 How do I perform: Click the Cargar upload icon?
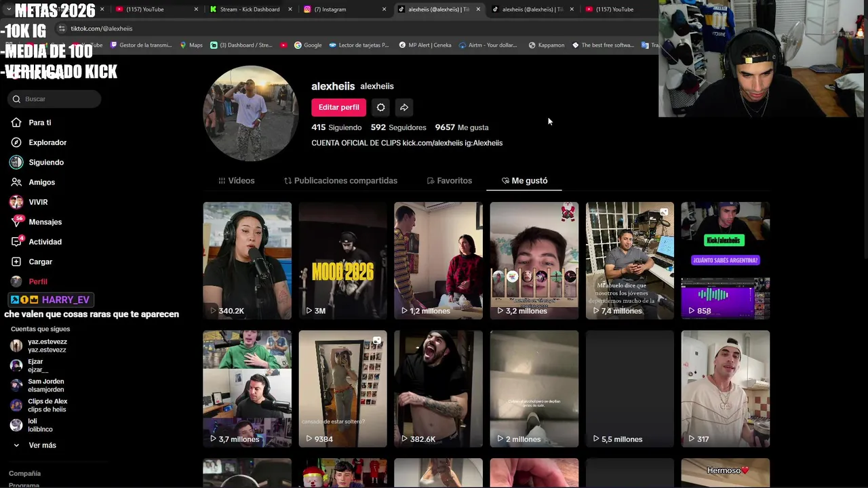click(16, 262)
